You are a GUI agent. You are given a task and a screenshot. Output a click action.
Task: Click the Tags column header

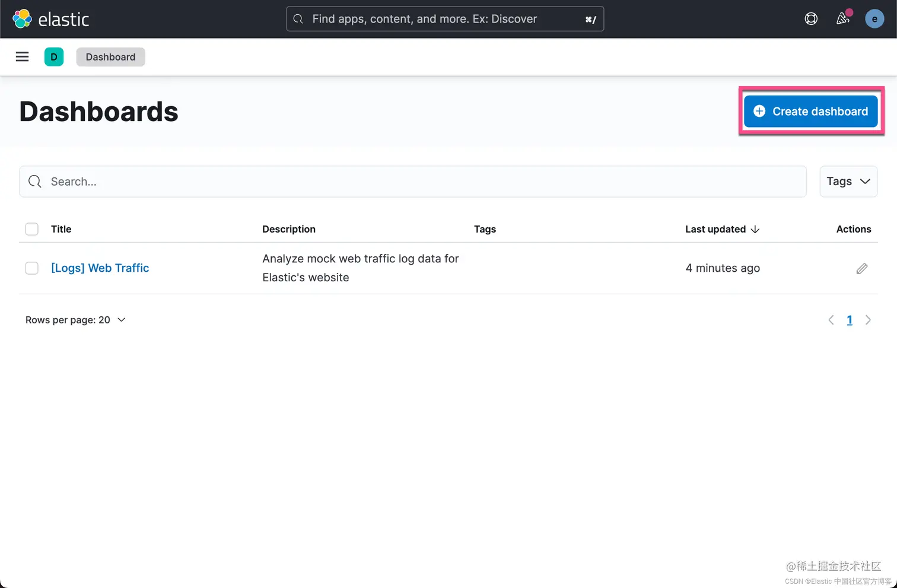(485, 229)
